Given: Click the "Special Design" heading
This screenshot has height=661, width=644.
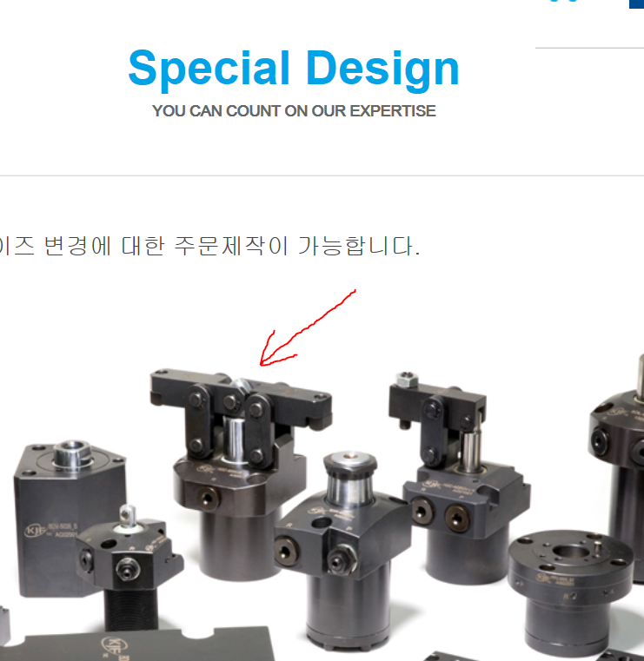Looking at the screenshot, I should [294, 69].
